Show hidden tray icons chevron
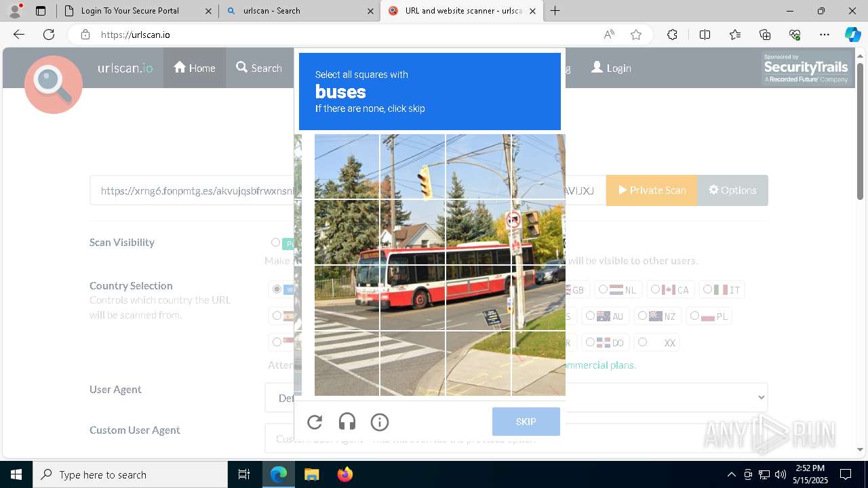The height and width of the screenshot is (488, 868). (731, 474)
